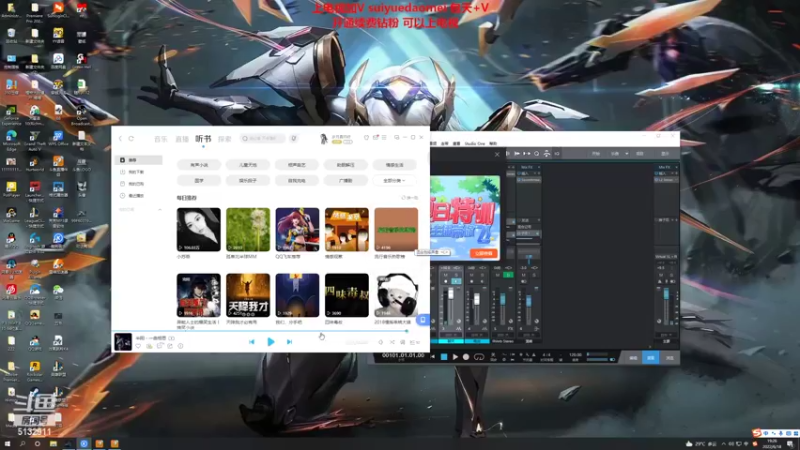Open input selector under first mixer channel
This screenshot has width=800, height=450.
click(x=451, y=335)
